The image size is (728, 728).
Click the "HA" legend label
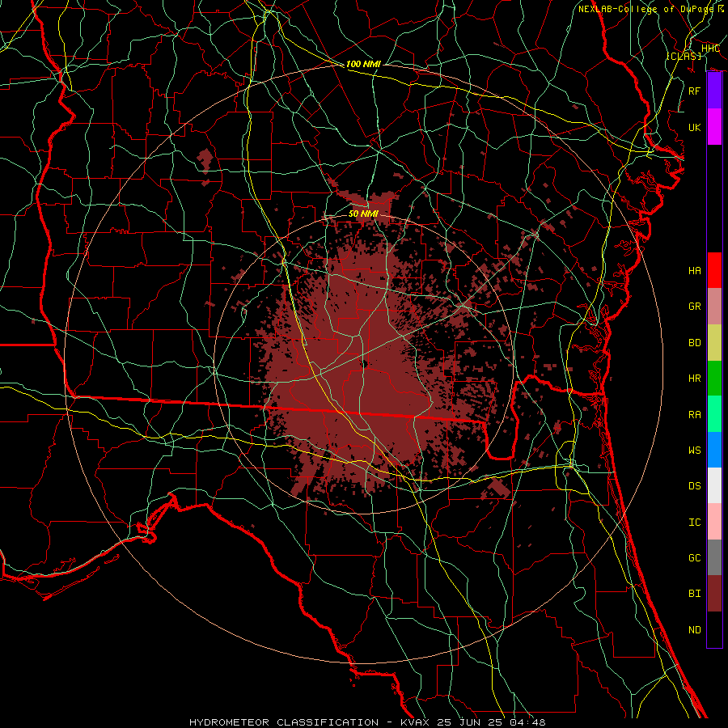click(x=695, y=270)
